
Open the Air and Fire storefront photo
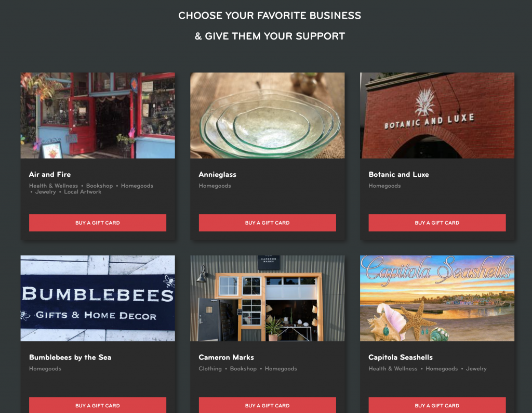98,115
